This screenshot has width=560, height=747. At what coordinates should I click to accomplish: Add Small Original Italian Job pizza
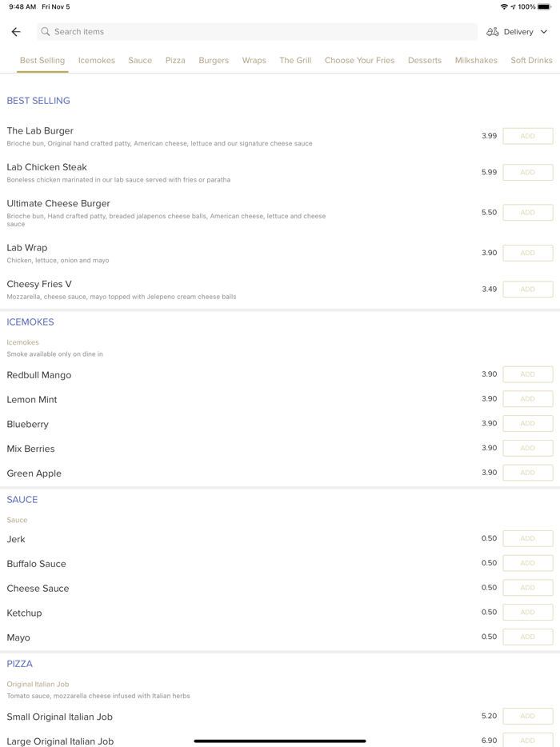coord(527,717)
